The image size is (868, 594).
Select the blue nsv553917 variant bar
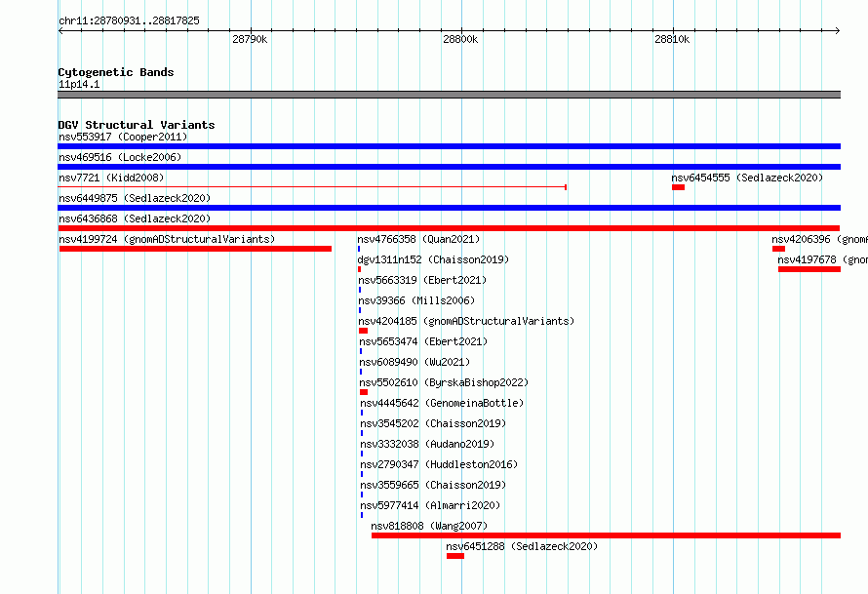449,146
